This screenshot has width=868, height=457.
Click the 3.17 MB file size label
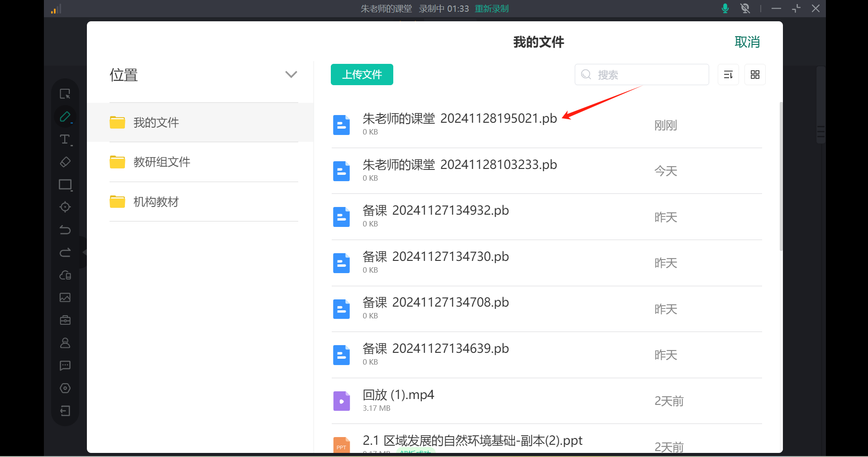click(x=377, y=408)
